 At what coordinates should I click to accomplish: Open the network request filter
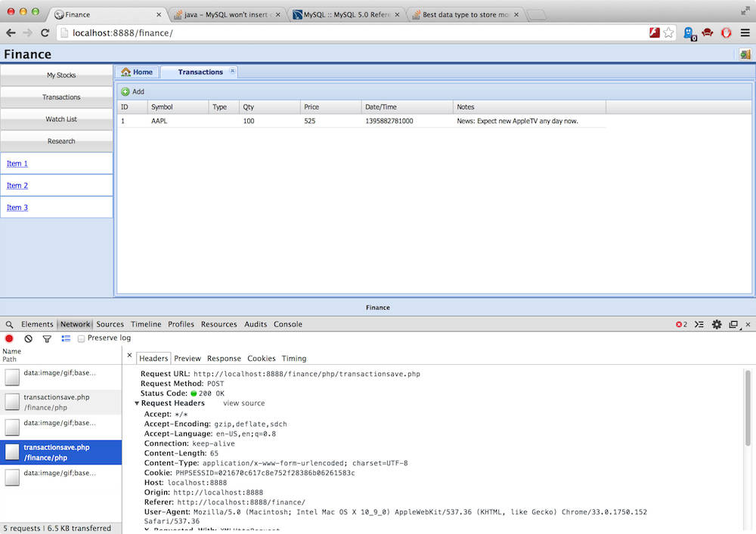[46, 338]
